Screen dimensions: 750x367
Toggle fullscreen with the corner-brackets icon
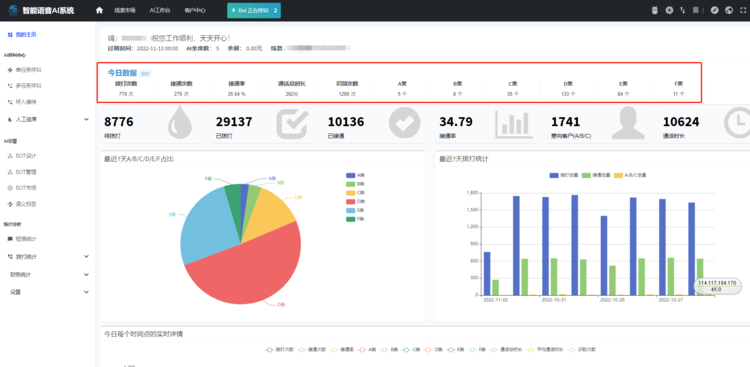click(x=743, y=10)
